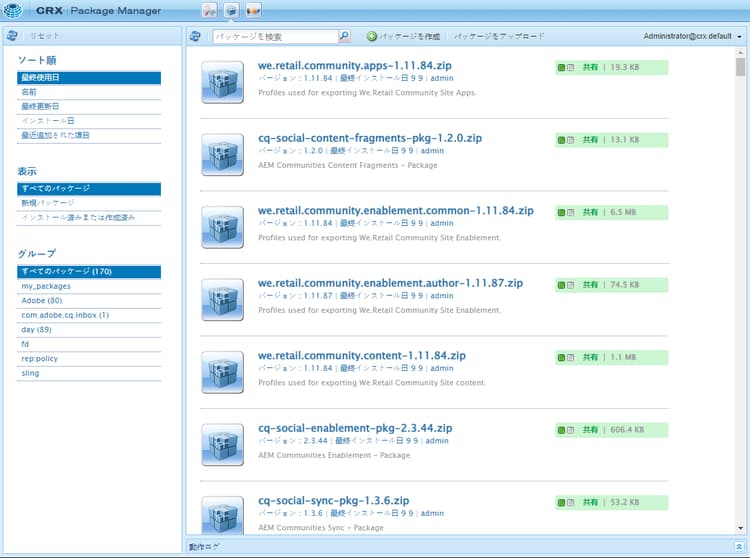Image resolution: width=750 pixels, height=558 pixels.
Task: Click status icons on the 53.2 KB badge
Action: 566,503
